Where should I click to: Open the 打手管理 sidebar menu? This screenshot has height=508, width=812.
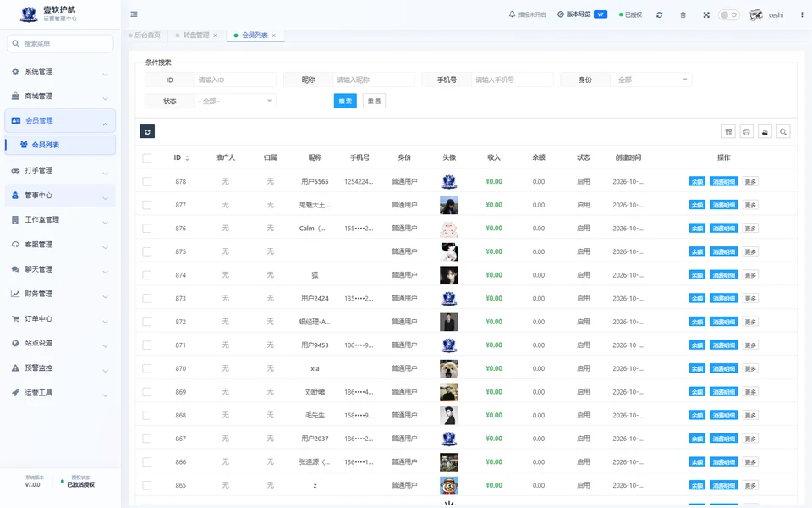click(60, 170)
